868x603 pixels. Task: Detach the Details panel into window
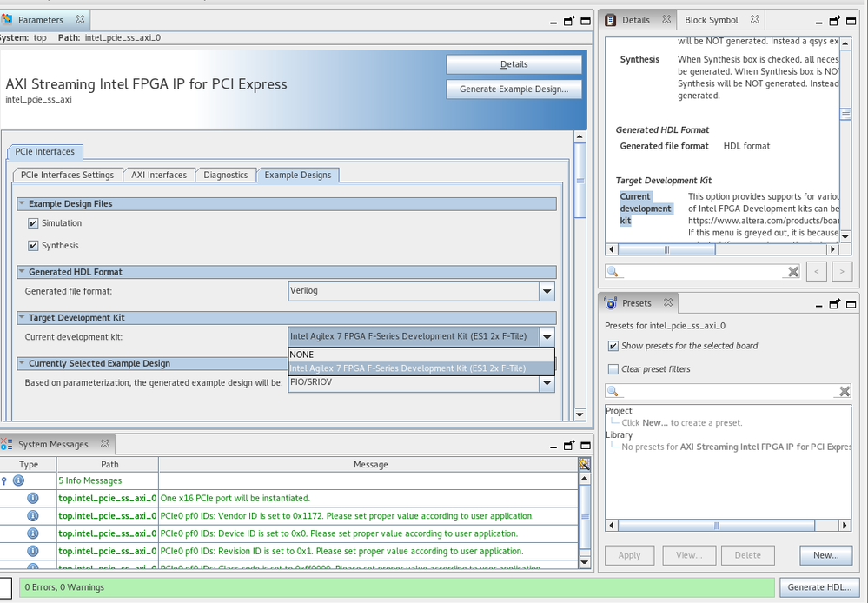pyautogui.click(x=835, y=21)
